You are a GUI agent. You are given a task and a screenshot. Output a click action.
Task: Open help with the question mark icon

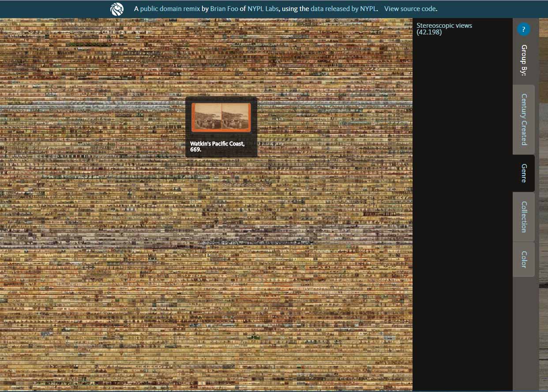point(523,30)
